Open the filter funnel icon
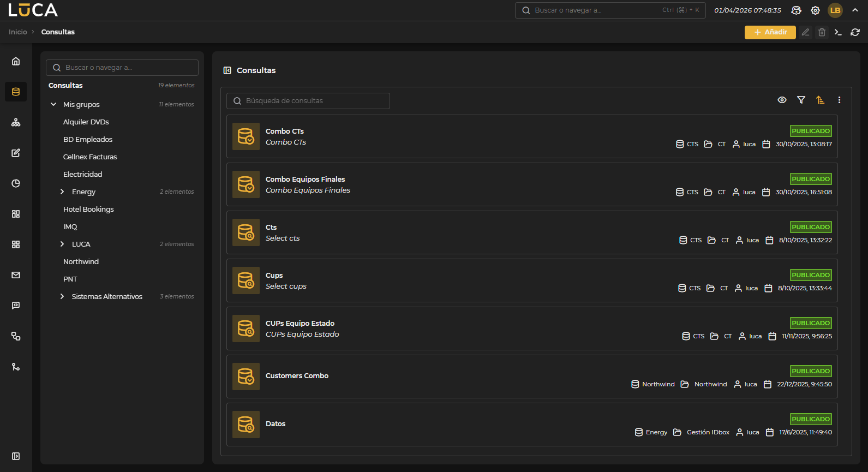 801,100
